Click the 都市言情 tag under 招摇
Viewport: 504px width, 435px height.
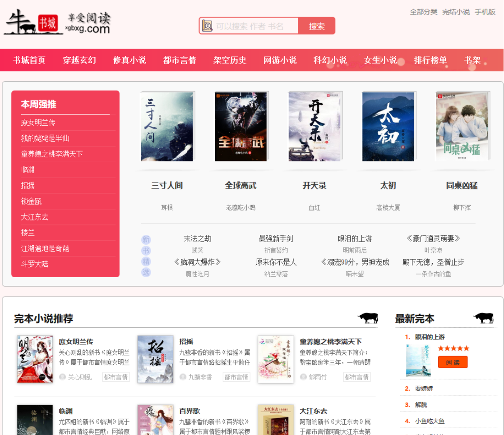coord(236,377)
